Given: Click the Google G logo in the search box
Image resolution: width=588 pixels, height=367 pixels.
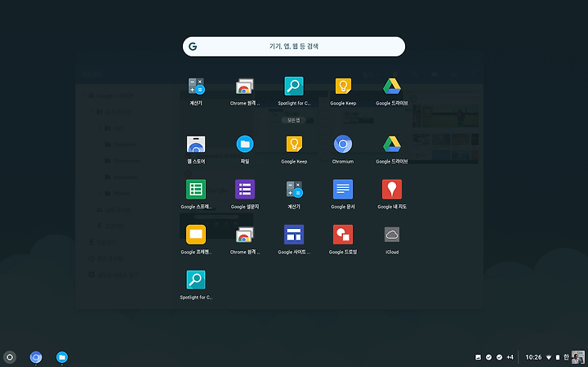Looking at the screenshot, I should pyautogui.click(x=193, y=47).
